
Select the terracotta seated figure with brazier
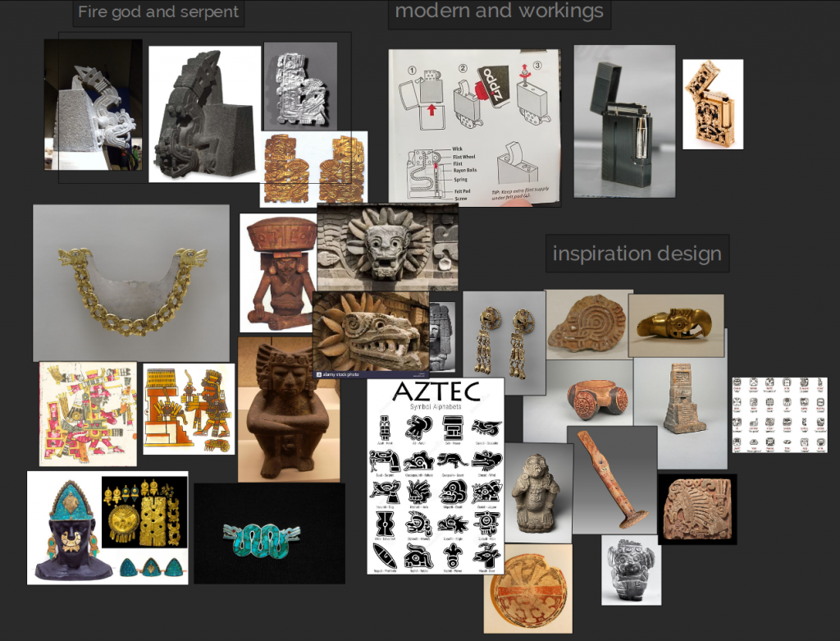point(277,273)
